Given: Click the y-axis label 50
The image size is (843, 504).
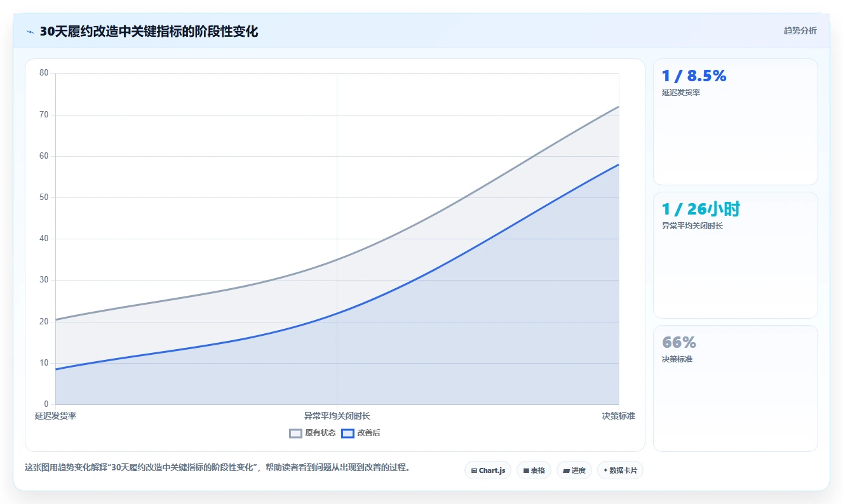Looking at the screenshot, I should 44,197.
